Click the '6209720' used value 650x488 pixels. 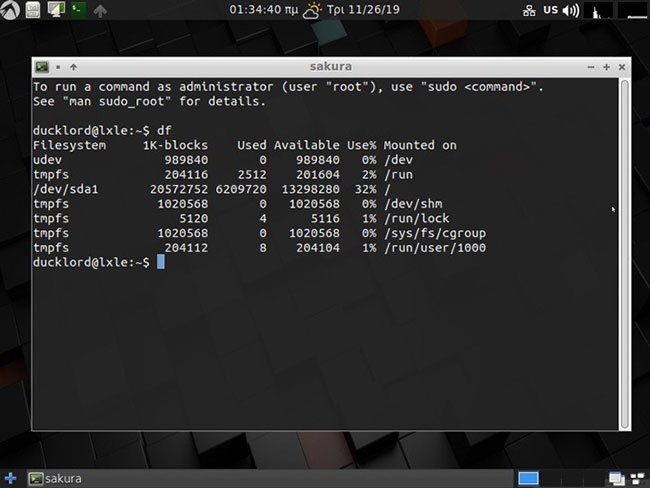(x=241, y=189)
